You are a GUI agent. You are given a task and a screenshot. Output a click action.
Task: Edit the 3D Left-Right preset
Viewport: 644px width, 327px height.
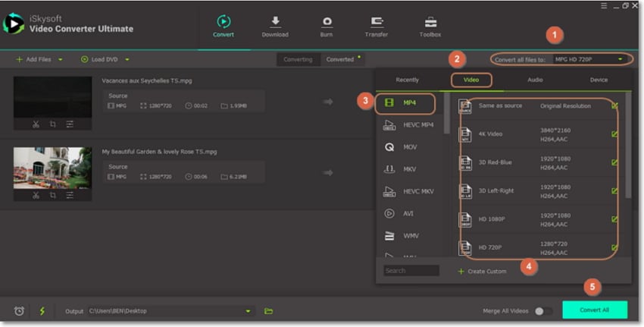[x=614, y=191]
